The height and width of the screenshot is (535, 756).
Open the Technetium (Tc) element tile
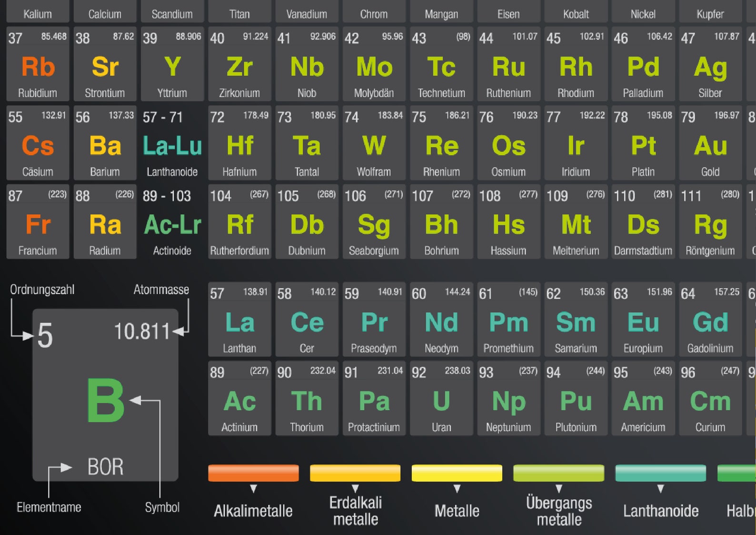click(441, 64)
